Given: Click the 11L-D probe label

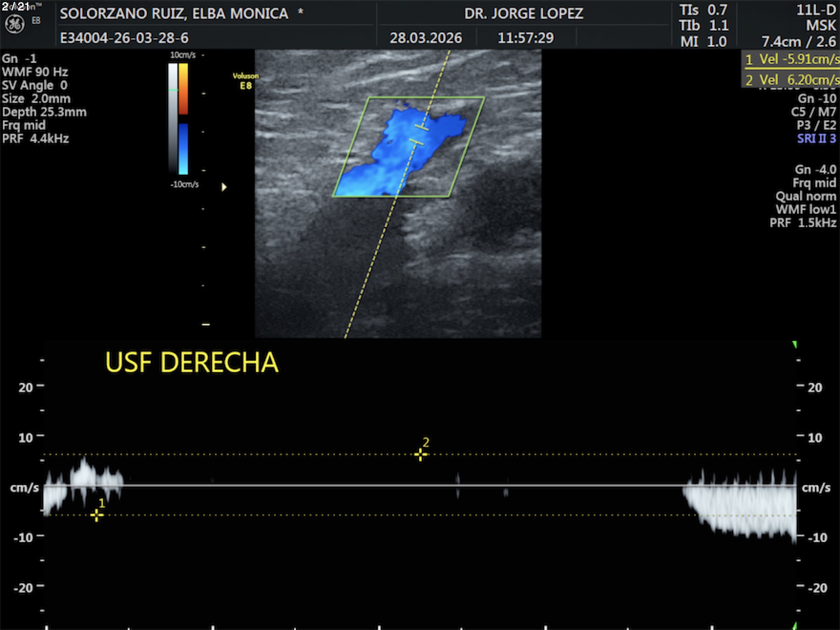Looking at the screenshot, I should point(816,10).
